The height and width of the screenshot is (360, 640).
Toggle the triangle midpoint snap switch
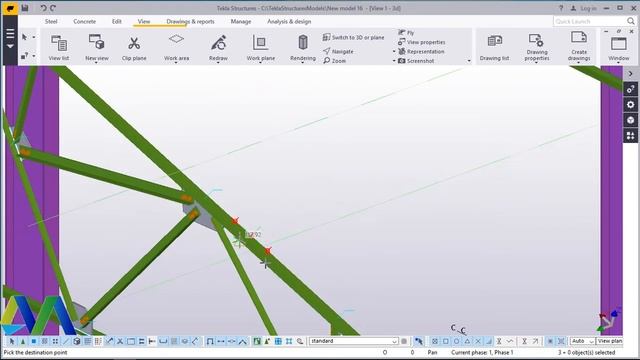click(x=467, y=341)
